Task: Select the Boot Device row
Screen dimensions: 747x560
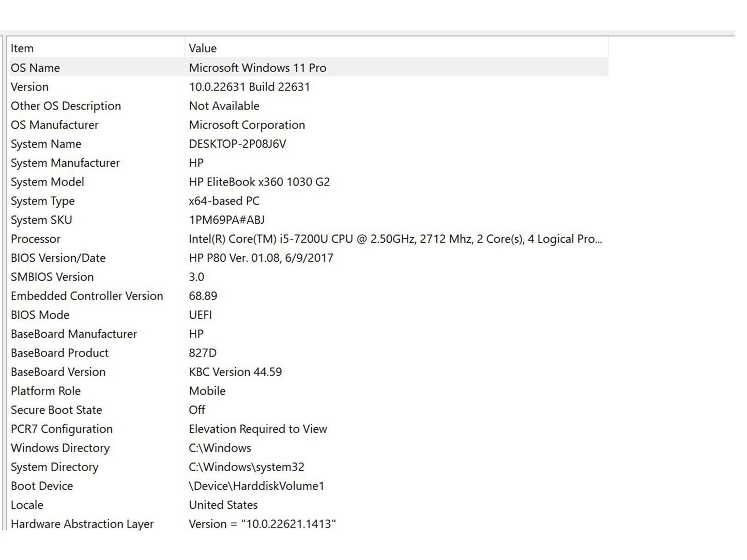Action: point(42,486)
